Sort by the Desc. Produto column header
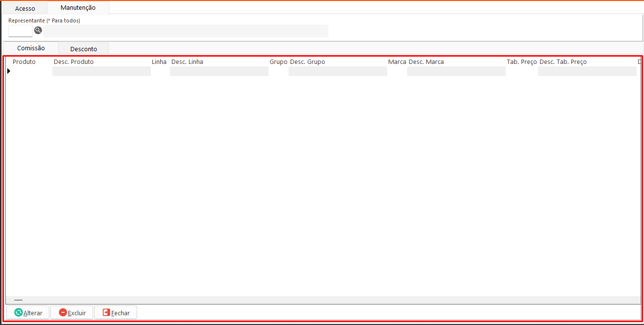Viewport: 644px width, 325px height. coord(74,62)
